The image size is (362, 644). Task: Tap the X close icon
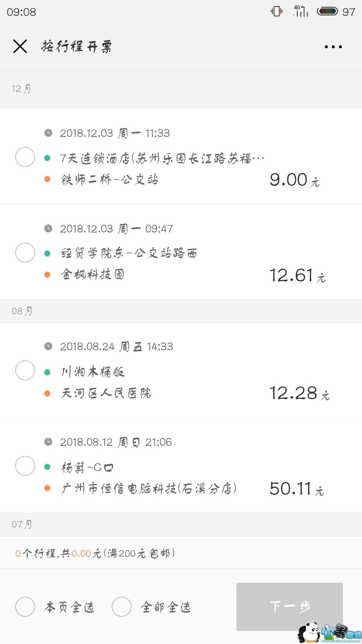20,47
